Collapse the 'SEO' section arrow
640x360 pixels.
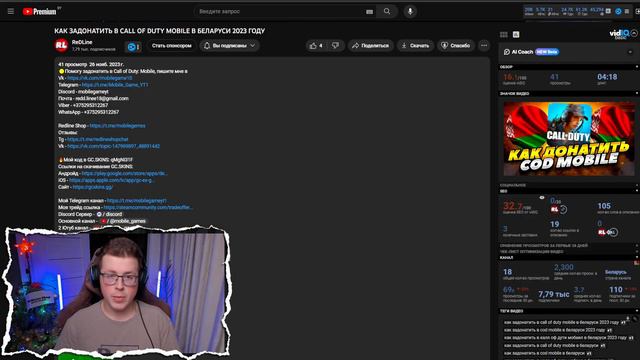[637, 191]
